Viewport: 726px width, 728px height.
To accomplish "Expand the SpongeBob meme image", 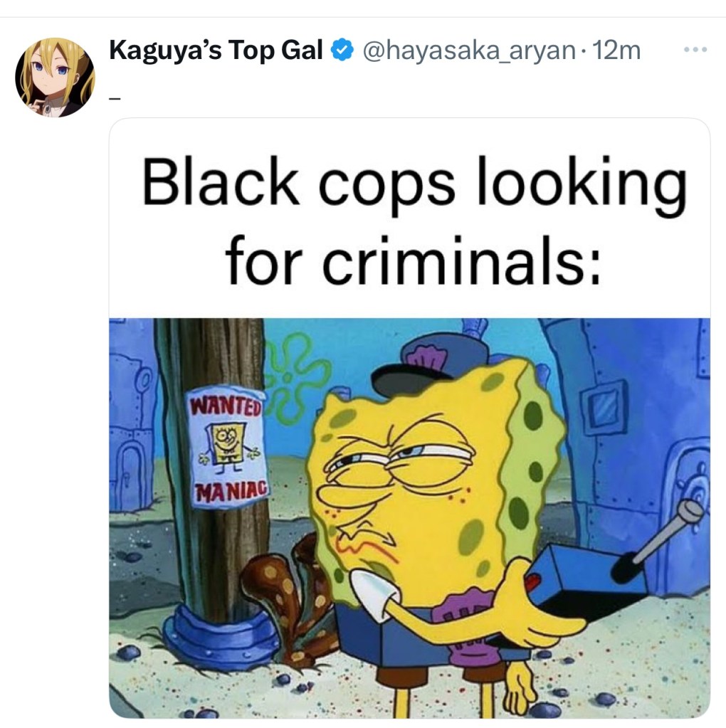I will pyautogui.click(x=409, y=518).
